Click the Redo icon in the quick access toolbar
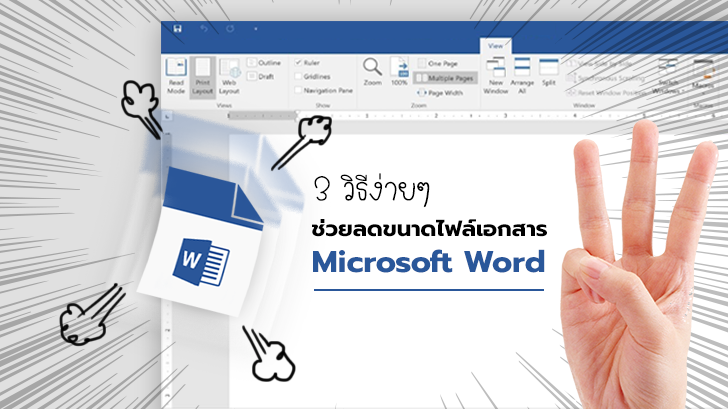Viewport: 728px width, 409px height. [x=230, y=29]
